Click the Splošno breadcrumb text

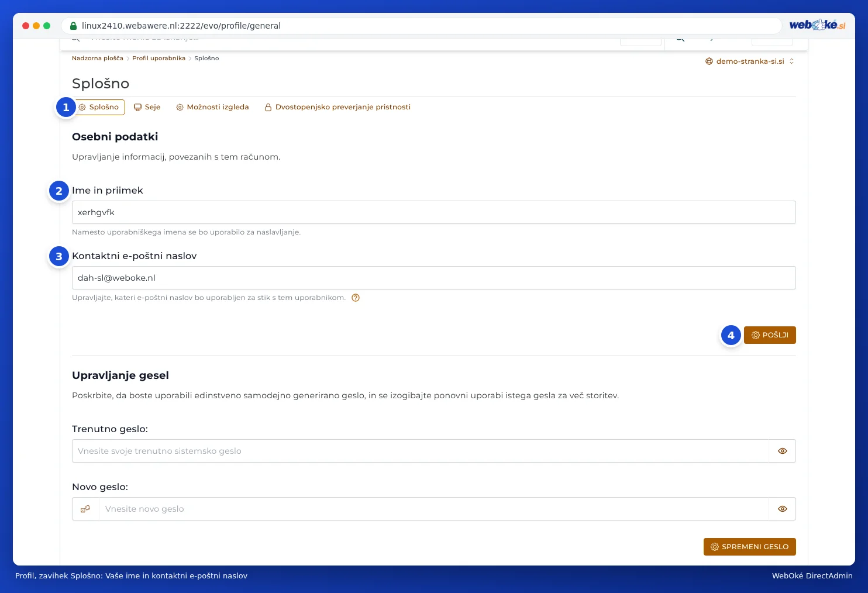[206, 58]
